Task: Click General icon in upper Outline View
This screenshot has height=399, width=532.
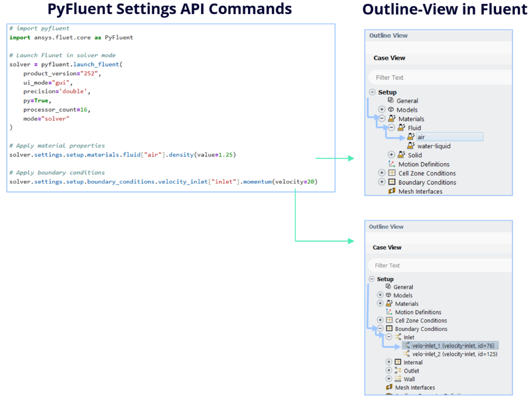Action: pyautogui.click(x=391, y=100)
